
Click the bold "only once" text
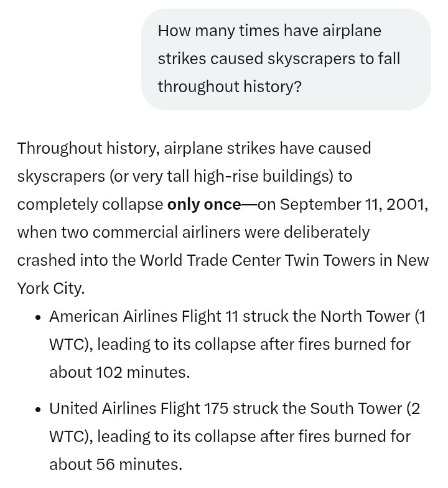point(203,204)
